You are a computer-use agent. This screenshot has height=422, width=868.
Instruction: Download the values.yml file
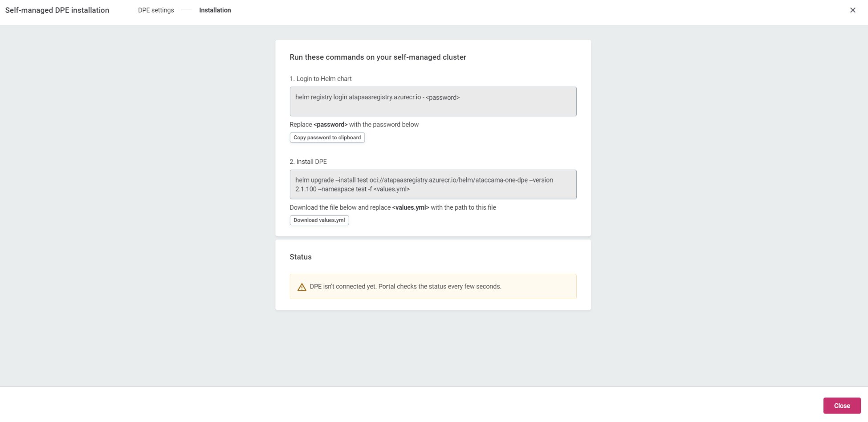point(319,220)
